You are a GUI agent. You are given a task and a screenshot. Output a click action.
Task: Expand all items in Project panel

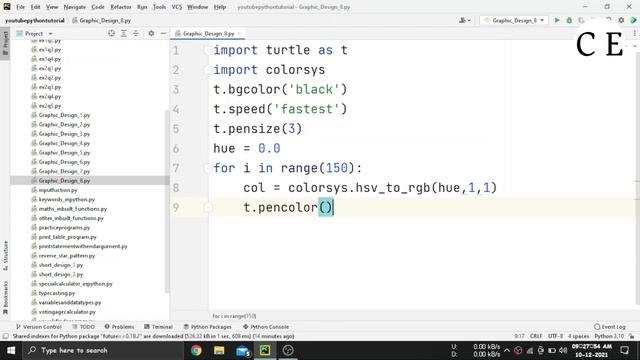pyautogui.click(x=124, y=33)
